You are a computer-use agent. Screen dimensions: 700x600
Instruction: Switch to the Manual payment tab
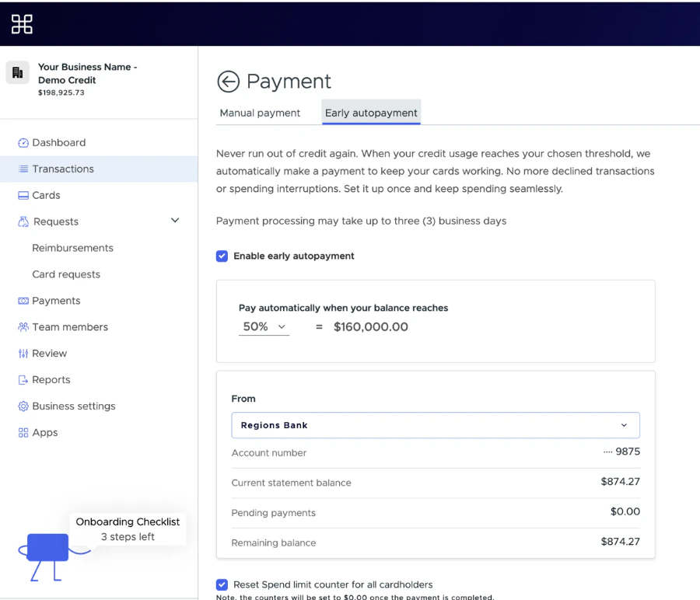click(x=260, y=113)
